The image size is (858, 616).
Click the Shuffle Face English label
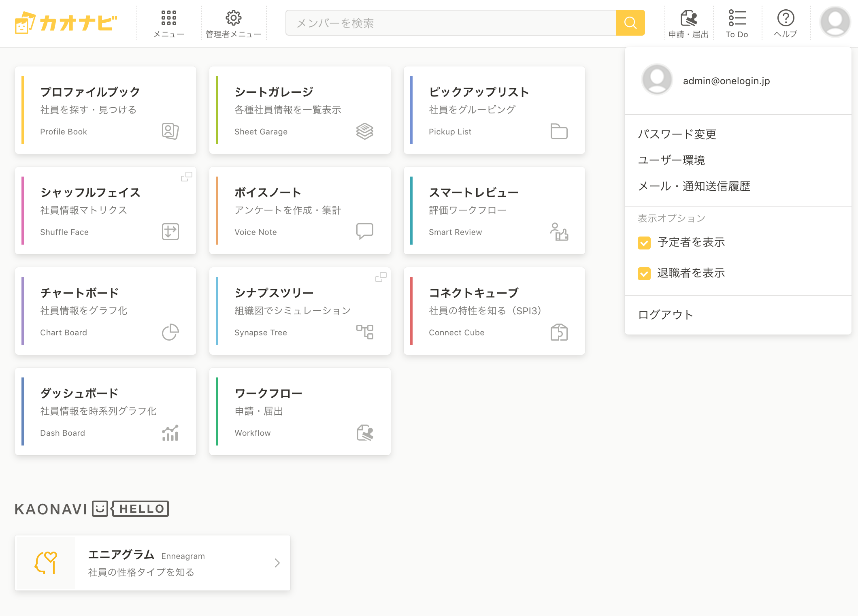(64, 232)
